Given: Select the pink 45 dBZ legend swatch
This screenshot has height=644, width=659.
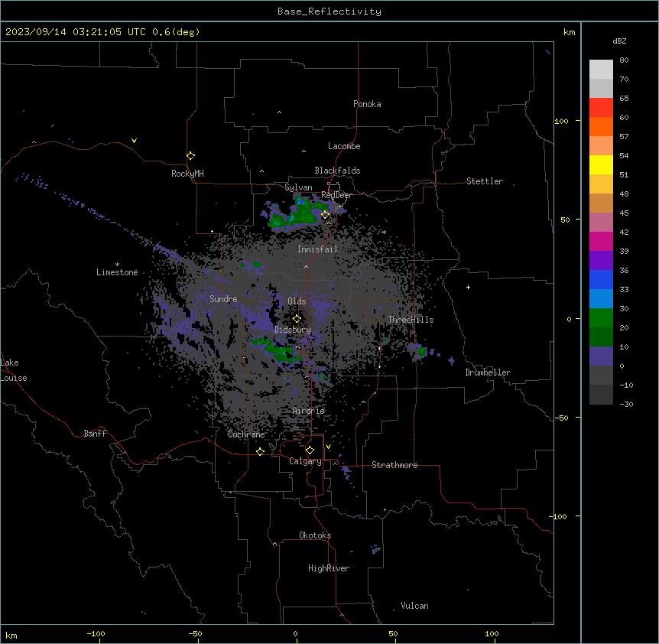Looking at the screenshot, I should tap(601, 223).
